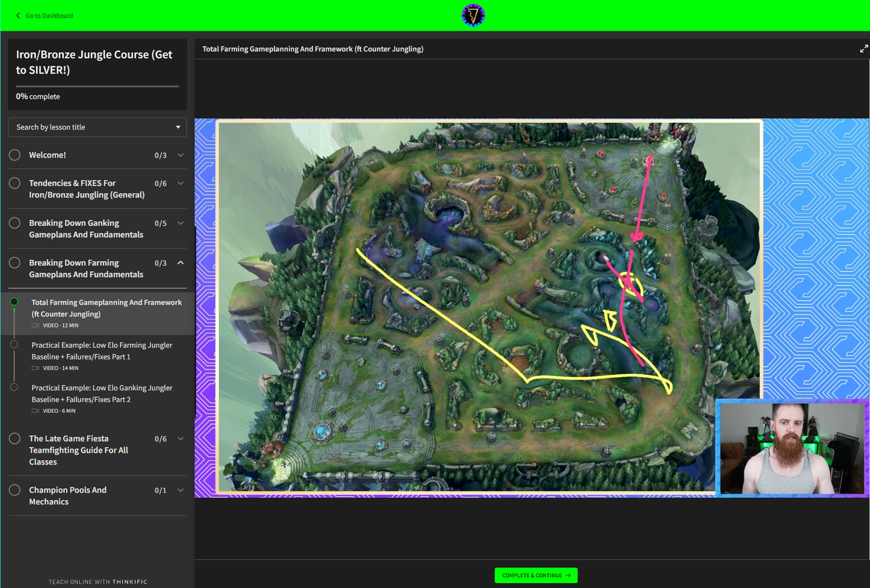Mark Practical Example Part 1 lesson circle
This screenshot has height=588, width=870.
coord(14,345)
